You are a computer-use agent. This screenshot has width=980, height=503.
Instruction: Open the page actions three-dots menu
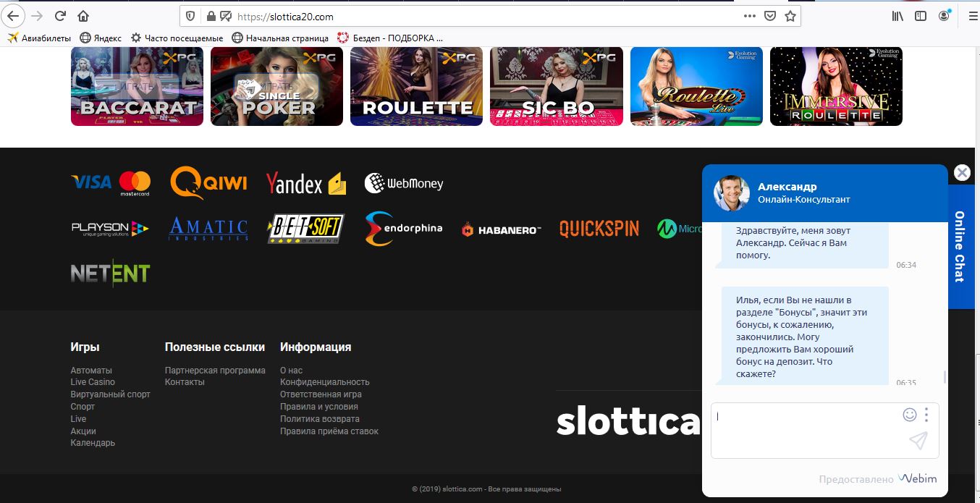(x=750, y=15)
